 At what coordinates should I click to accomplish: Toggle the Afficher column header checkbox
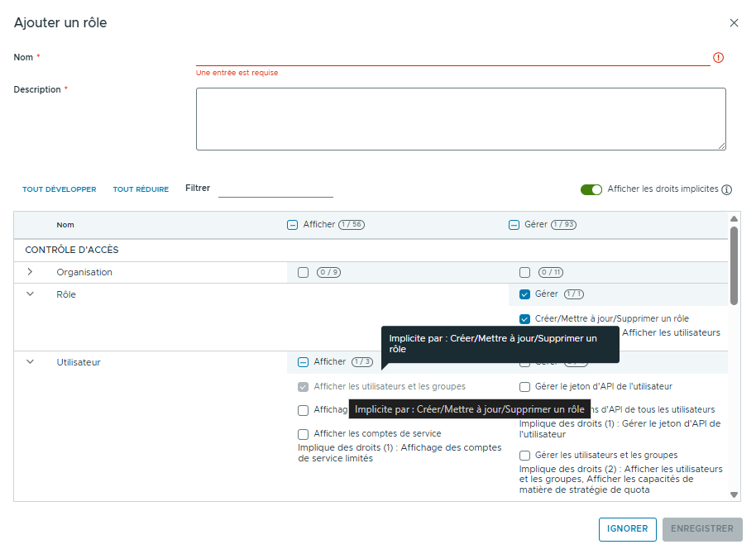292,224
